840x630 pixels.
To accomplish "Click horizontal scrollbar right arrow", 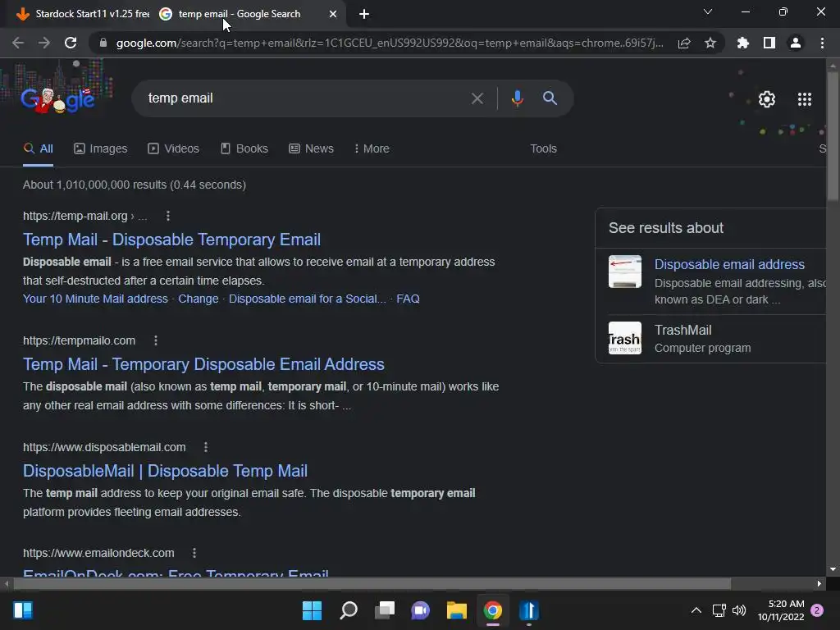I will (x=819, y=583).
